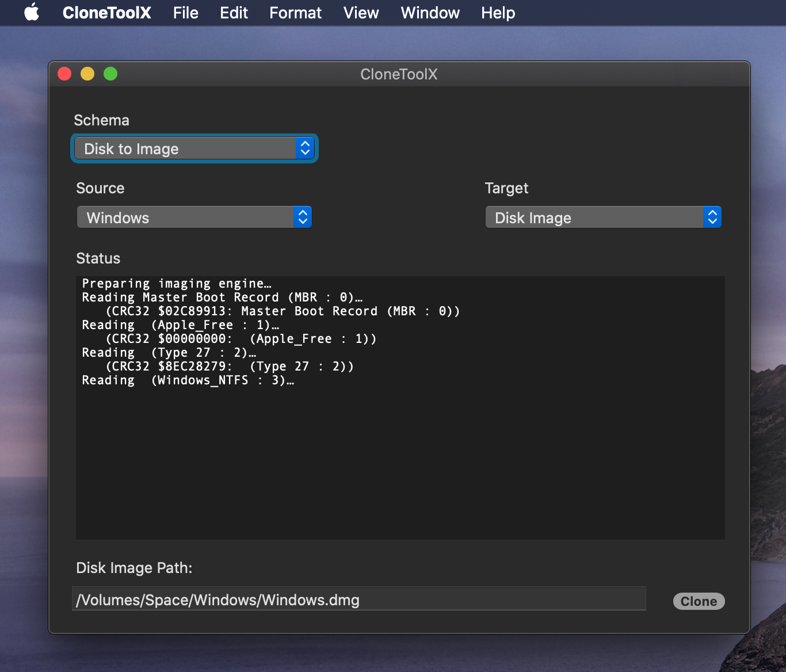Click the Status label

click(x=98, y=258)
